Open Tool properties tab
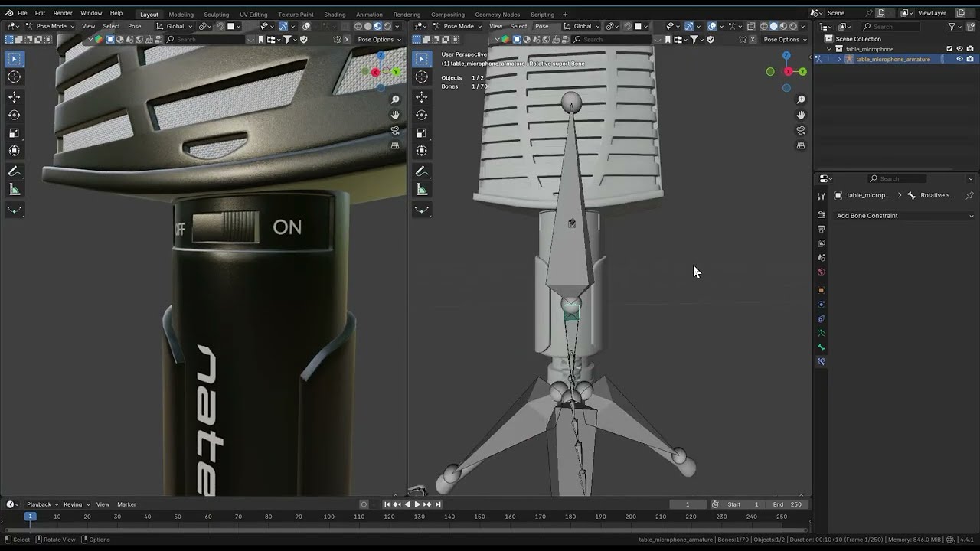The width and height of the screenshot is (980, 551). tap(821, 196)
